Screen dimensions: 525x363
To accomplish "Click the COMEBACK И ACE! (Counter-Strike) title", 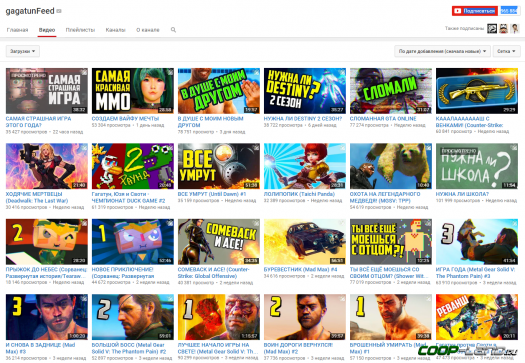I will click(x=213, y=273).
